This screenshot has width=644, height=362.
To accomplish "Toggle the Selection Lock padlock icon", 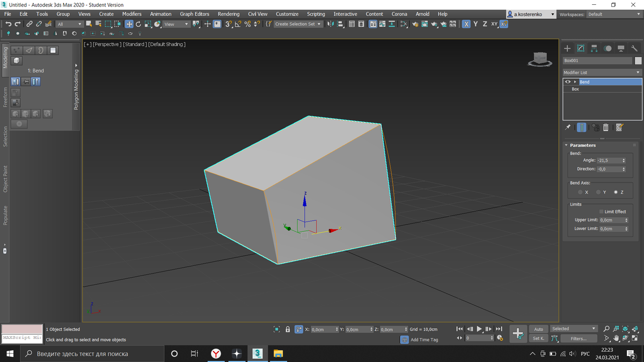I will pyautogui.click(x=288, y=329).
